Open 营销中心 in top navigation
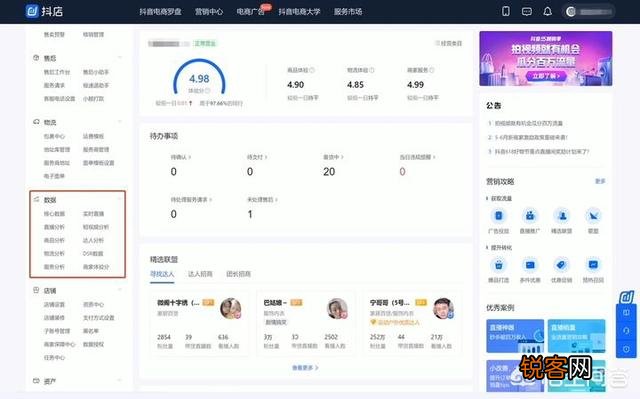The height and width of the screenshot is (399, 640). click(x=209, y=12)
